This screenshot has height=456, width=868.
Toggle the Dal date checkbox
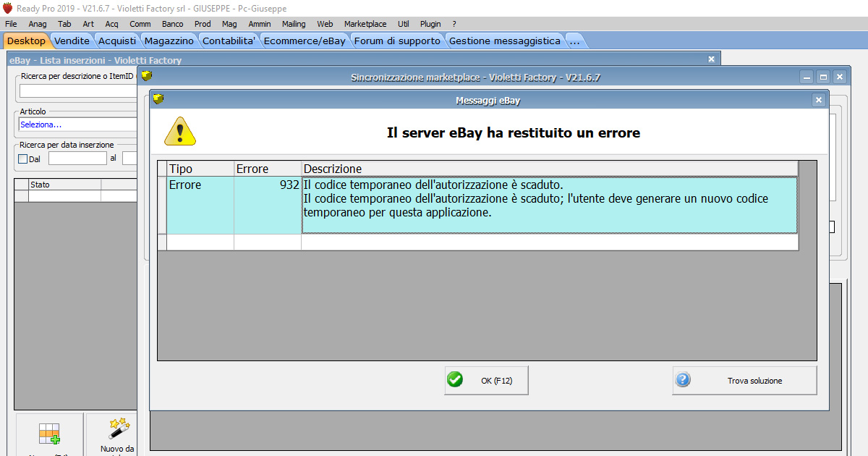point(22,159)
